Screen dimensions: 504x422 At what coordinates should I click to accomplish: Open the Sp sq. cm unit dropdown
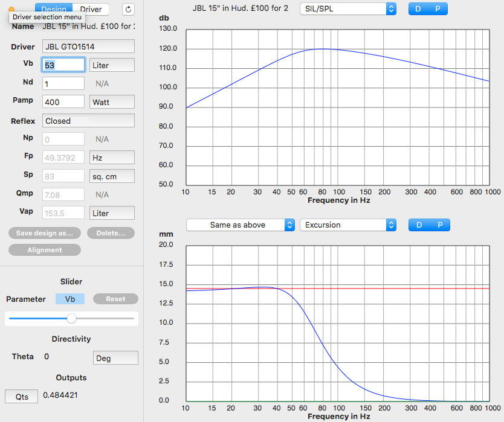tap(112, 176)
